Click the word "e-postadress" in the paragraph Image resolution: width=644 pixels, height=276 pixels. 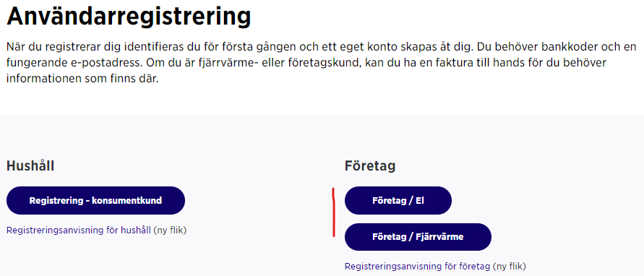tap(103, 64)
